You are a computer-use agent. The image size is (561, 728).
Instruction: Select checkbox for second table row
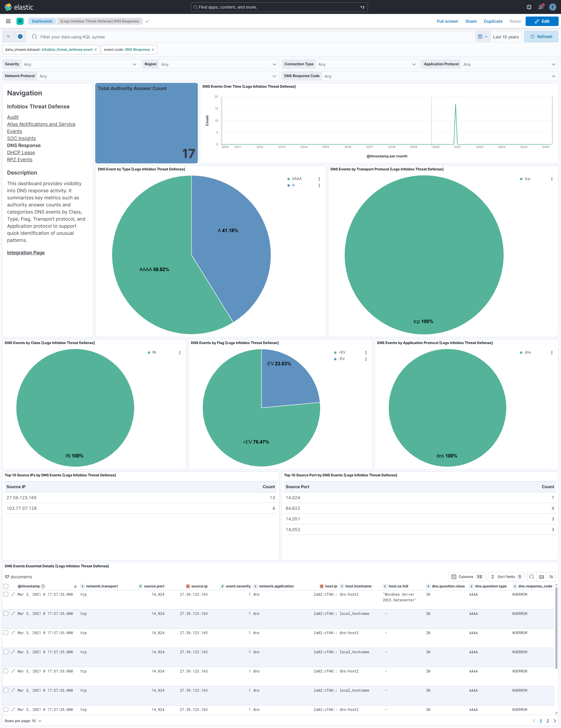6,613
